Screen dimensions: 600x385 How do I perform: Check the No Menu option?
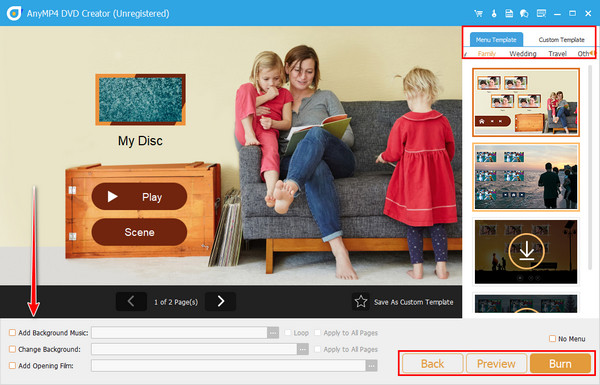(552, 339)
